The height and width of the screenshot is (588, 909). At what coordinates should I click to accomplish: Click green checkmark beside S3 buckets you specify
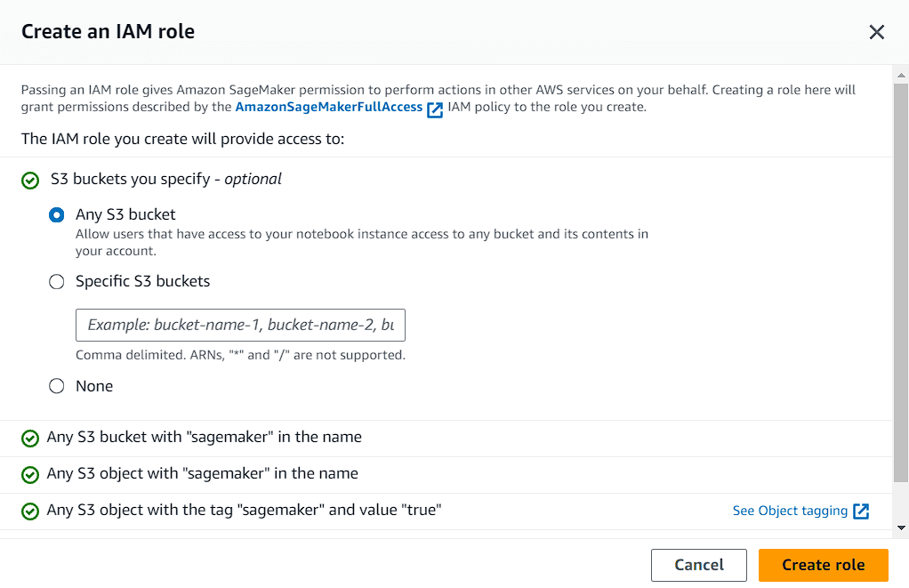(x=30, y=181)
